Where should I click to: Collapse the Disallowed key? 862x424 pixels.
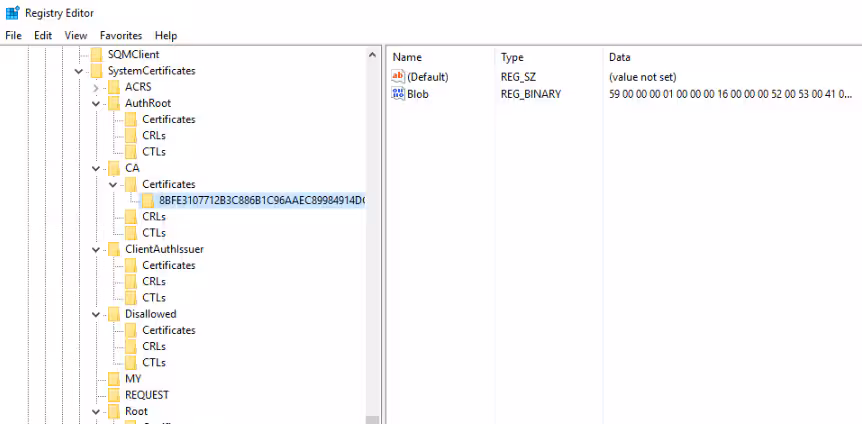click(x=96, y=314)
